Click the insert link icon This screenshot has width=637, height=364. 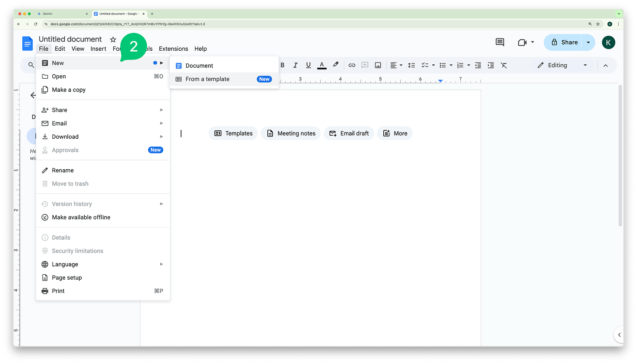click(352, 65)
